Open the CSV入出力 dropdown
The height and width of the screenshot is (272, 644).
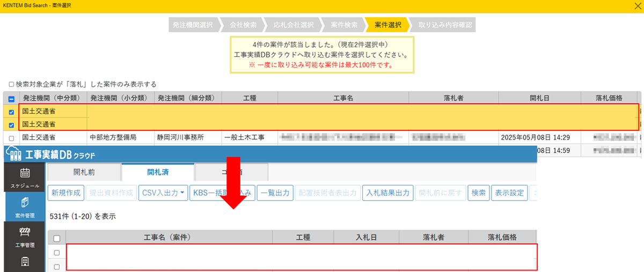point(163,193)
